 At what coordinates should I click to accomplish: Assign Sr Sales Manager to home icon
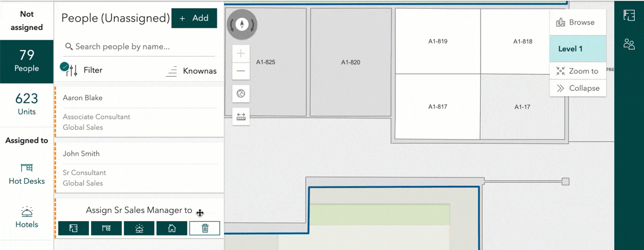172,228
